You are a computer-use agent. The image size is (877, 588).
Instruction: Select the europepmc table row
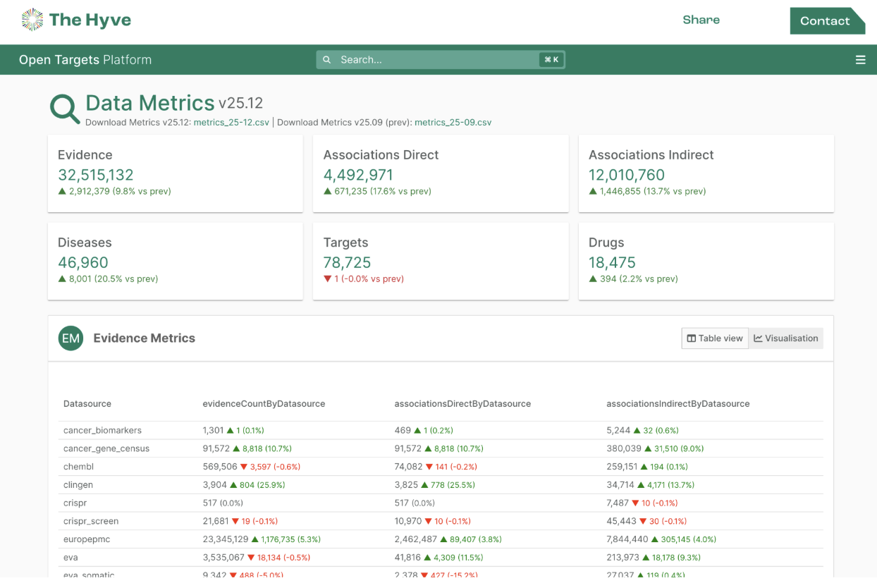pyautogui.click(x=441, y=539)
